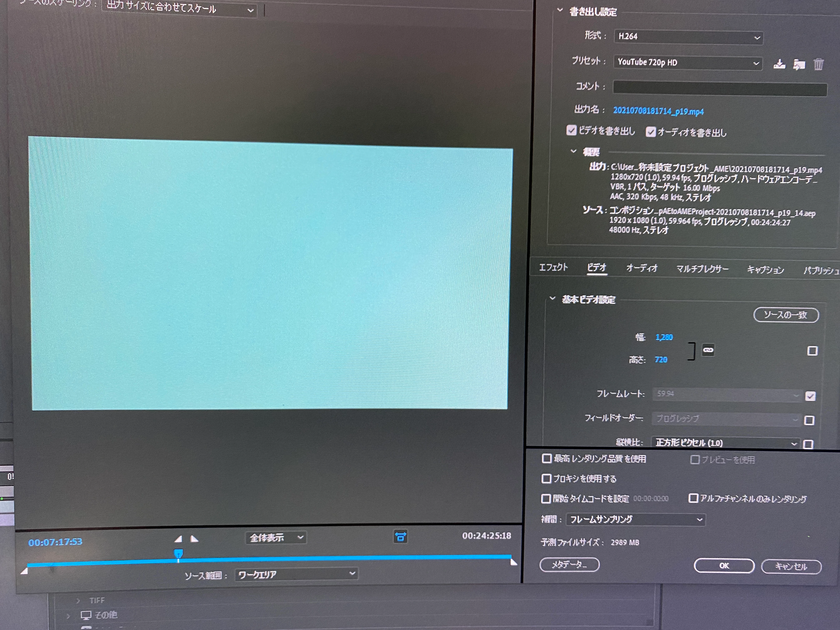The image size is (840, 630).
Task: Switch to the エフェクト tab
Action: click(553, 267)
